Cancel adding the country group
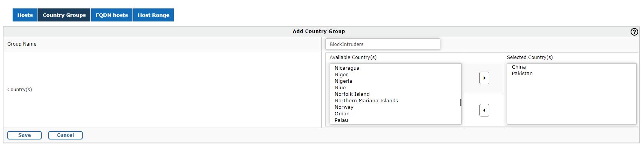 pos(65,135)
